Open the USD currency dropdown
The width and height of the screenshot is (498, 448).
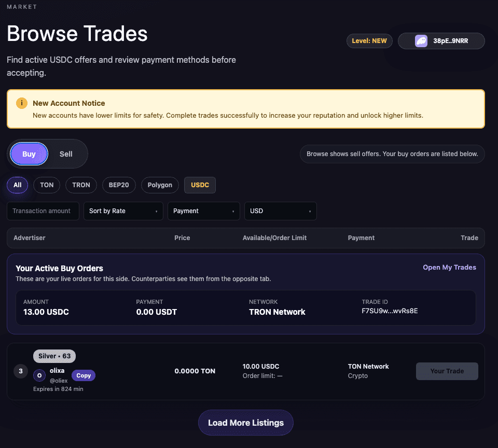(x=280, y=211)
